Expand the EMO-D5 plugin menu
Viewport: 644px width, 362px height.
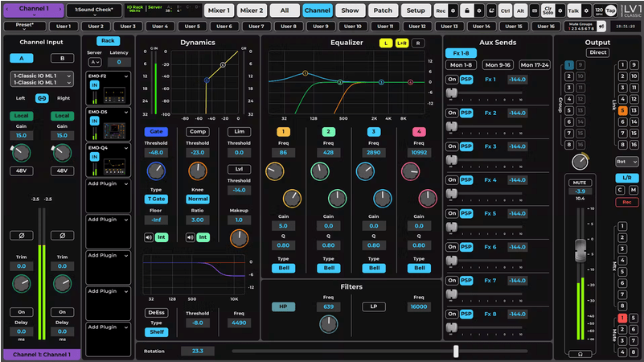click(x=126, y=112)
